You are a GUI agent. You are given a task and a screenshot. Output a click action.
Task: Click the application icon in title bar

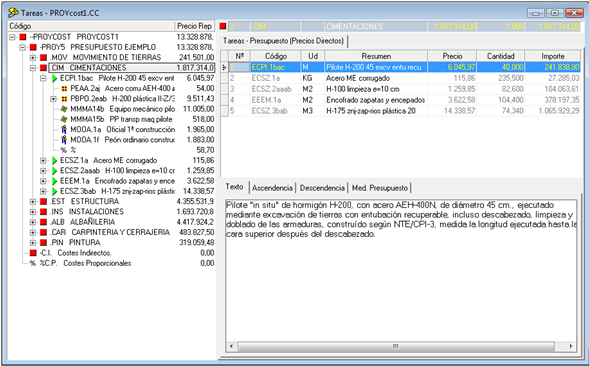pyautogui.click(x=13, y=13)
